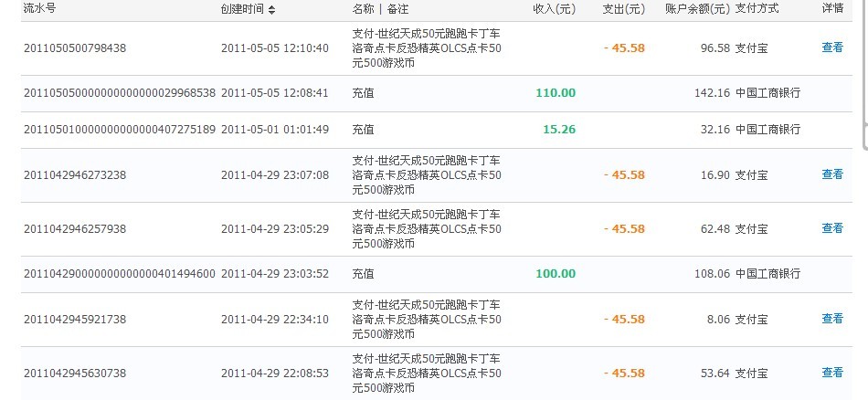Click the 详情 column header
This screenshot has width=868, height=400.
832,8
